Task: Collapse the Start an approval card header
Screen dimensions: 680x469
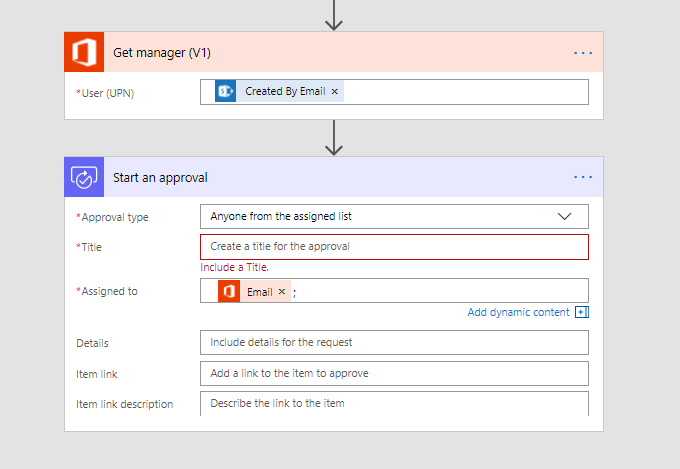Action: pos(333,177)
